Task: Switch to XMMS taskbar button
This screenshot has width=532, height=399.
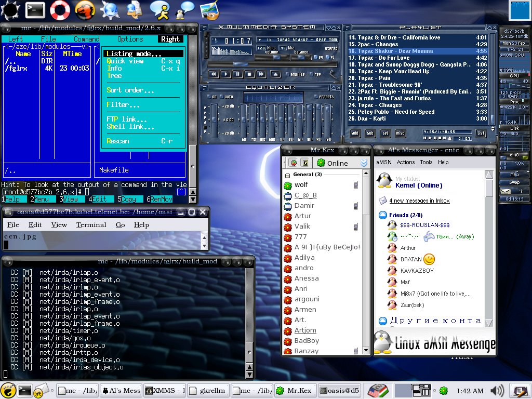Action: tap(165, 391)
